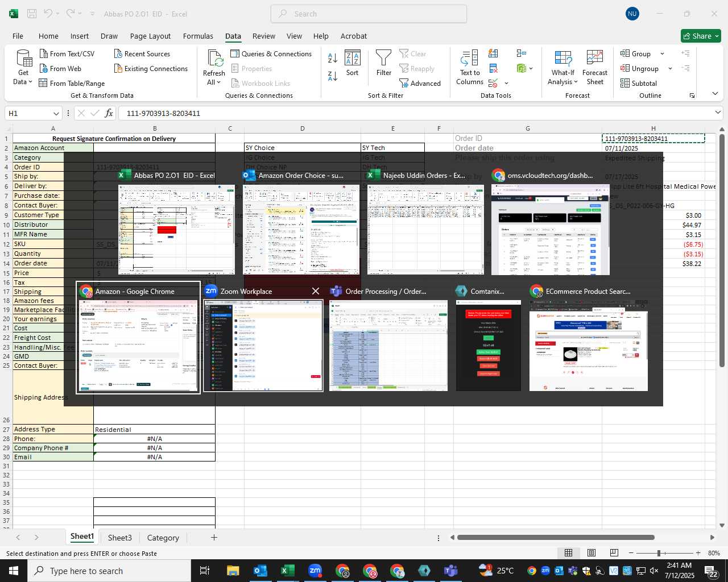Open Outlook from the taskbar
The image size is (728, 582).
(260, 571)
